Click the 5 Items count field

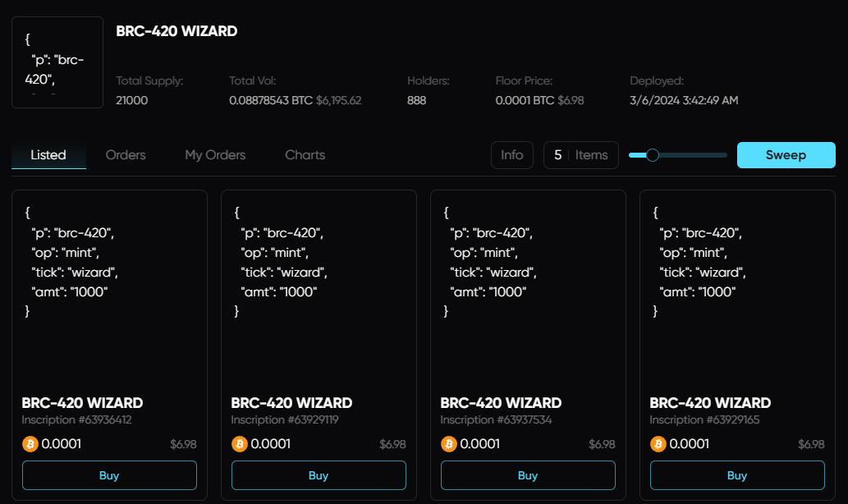(x=581, y=155)
